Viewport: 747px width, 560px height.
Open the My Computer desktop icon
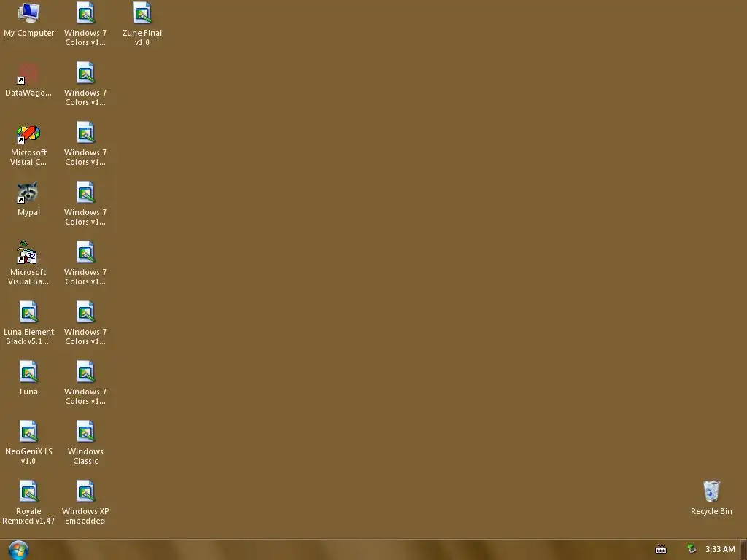pos(28,19)
